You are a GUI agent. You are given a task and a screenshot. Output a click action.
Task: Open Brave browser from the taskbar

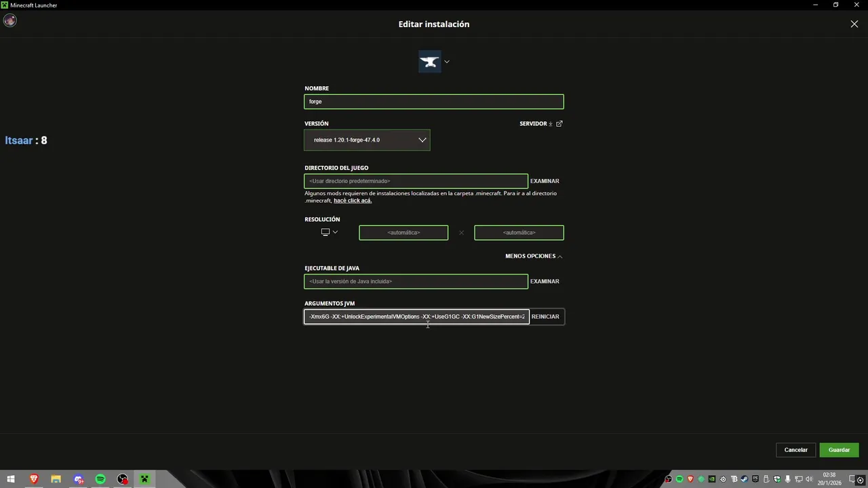click(x=33, y=479)
